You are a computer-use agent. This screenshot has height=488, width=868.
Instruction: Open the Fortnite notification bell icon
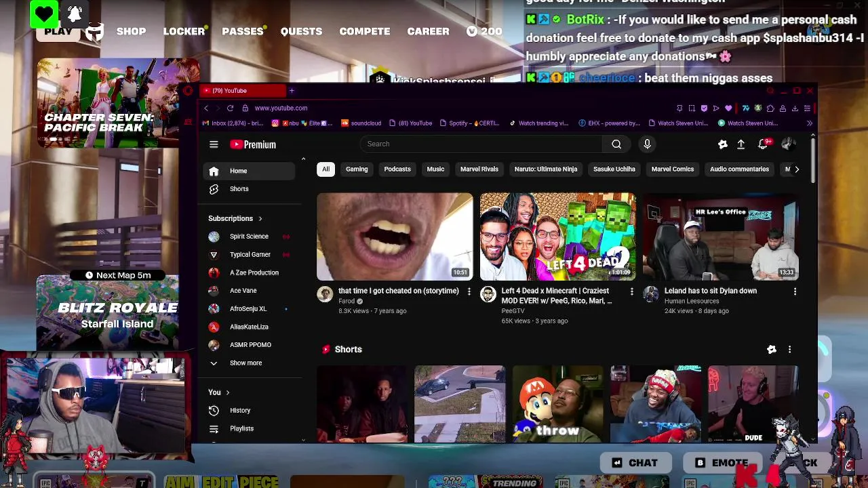click(75, 14)
